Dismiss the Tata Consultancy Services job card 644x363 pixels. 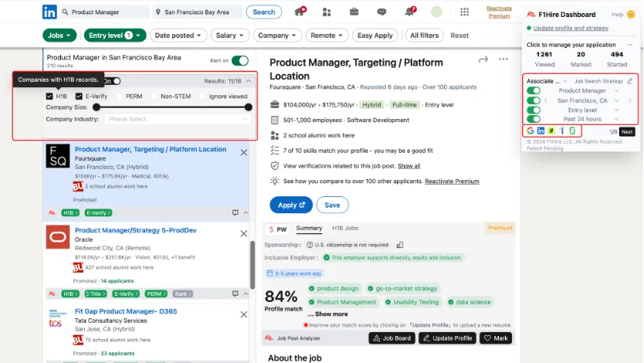tap(243, 314)
